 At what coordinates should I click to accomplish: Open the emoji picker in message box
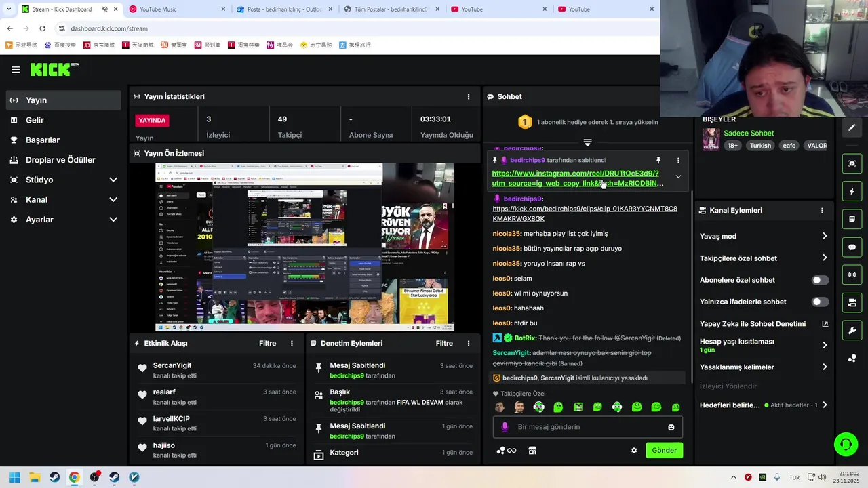coord(671,427)
